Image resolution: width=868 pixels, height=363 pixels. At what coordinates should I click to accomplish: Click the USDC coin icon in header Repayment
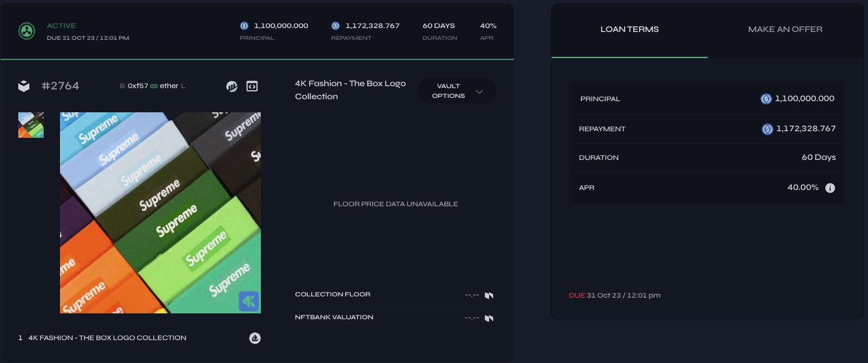(x=336, y=26)
